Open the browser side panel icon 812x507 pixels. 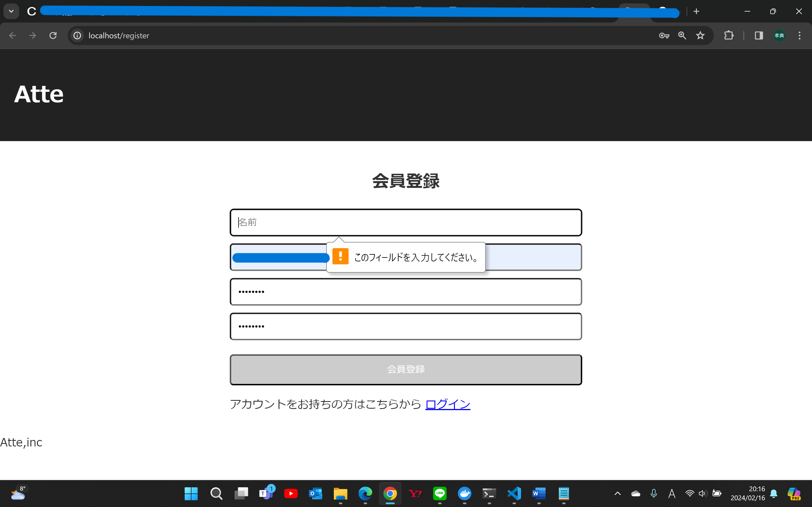click(759, 35)
